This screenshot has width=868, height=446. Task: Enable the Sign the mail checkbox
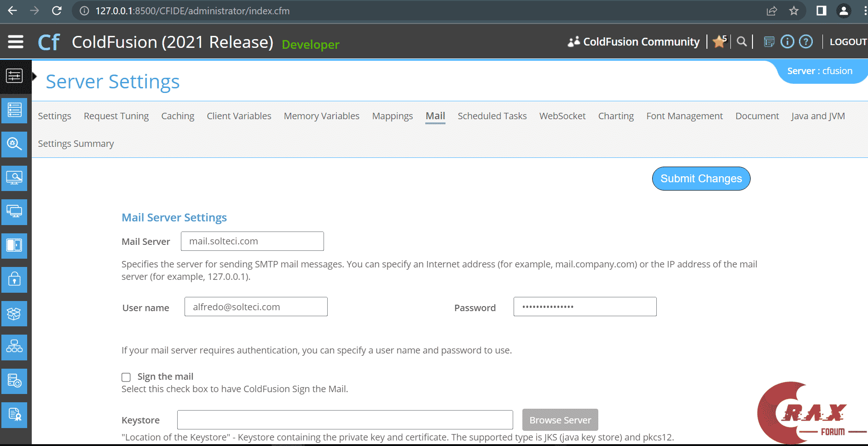pyautogui.click(x=126, y=377)
